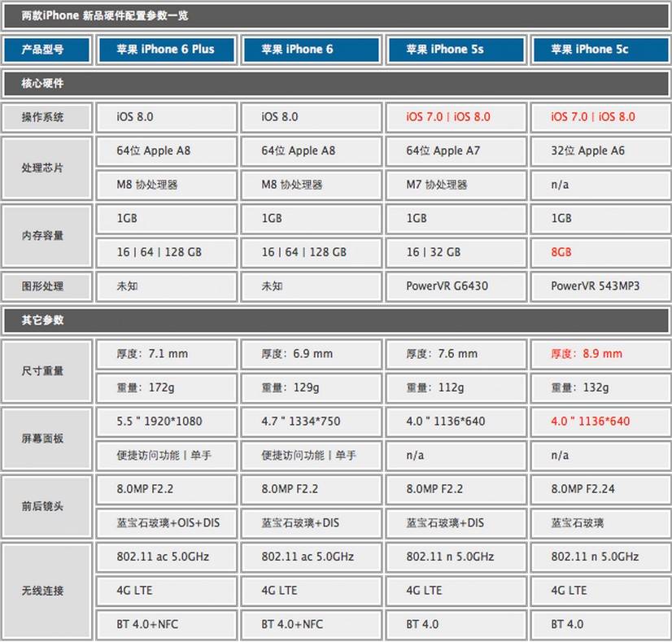Click the "核心硬件" section heading
The width and height of the screenshot is (672, 642).
(42, 83)
